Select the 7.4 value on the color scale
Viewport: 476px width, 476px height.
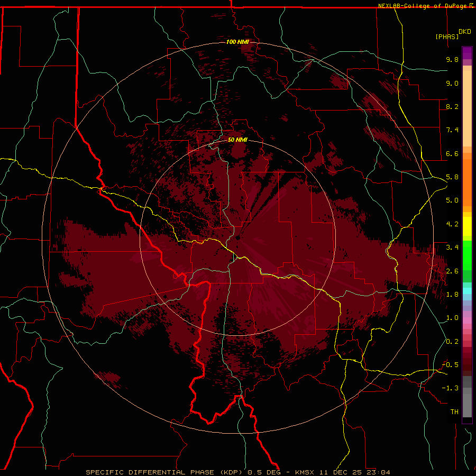pos(452,130)
